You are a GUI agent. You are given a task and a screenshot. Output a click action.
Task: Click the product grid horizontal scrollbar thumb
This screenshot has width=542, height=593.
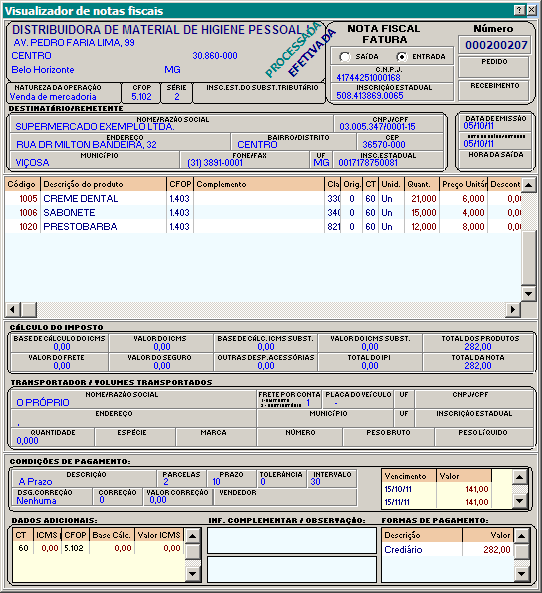[x=29, y=309]
